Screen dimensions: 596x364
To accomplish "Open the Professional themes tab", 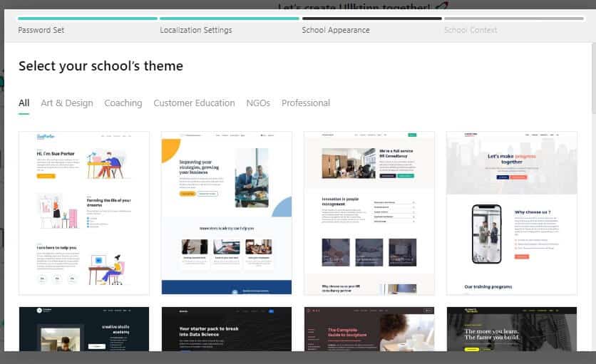I will (306, 103).
